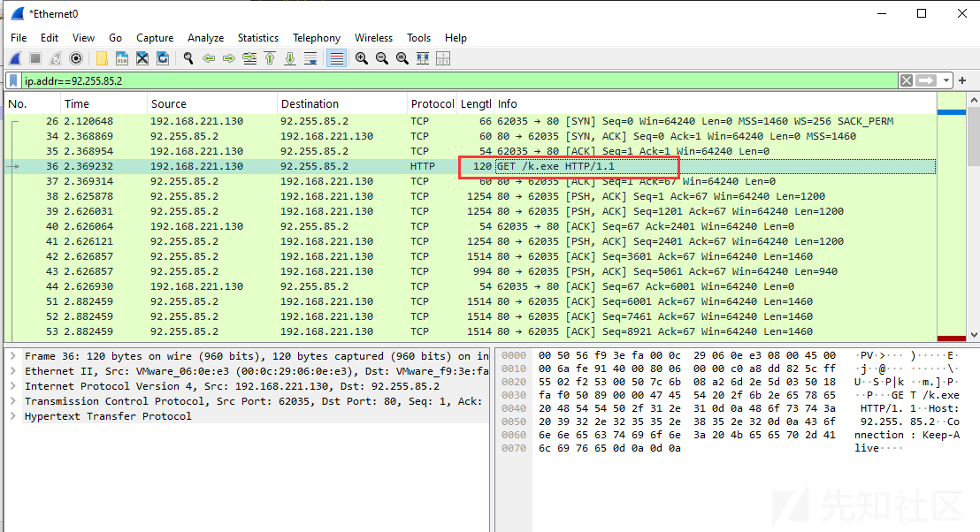Select packet 34 SYN, ACK row

[x=471, y=136]
